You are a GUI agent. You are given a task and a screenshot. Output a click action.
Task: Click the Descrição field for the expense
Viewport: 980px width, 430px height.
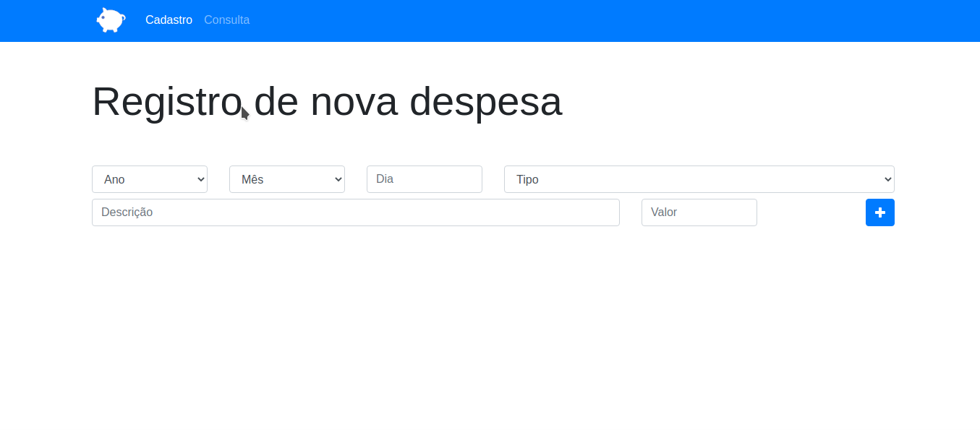355,212
